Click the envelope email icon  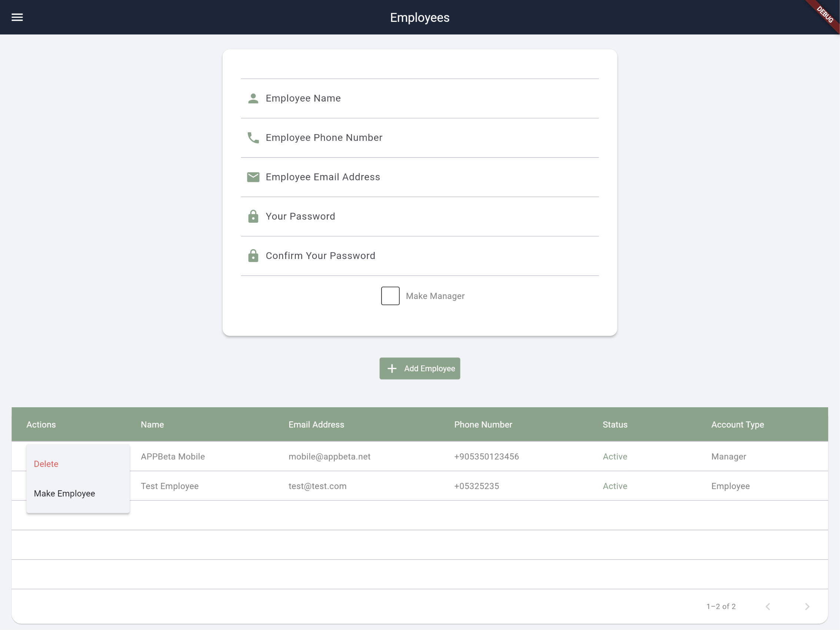point(253,177)
